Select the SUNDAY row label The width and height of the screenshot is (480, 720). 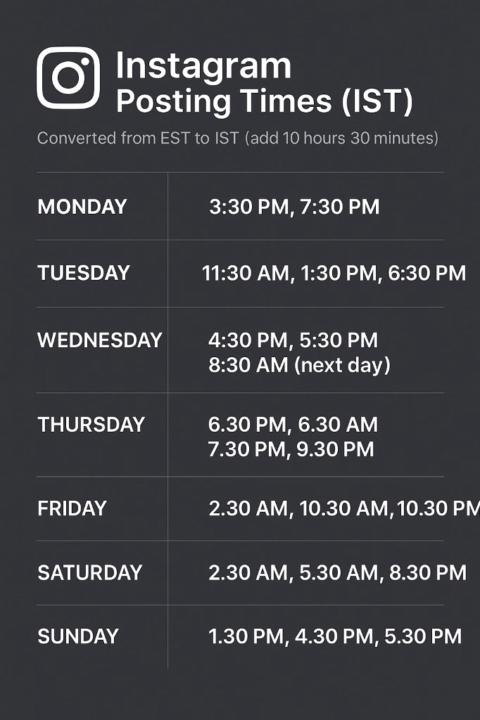(x=78, y=636)
